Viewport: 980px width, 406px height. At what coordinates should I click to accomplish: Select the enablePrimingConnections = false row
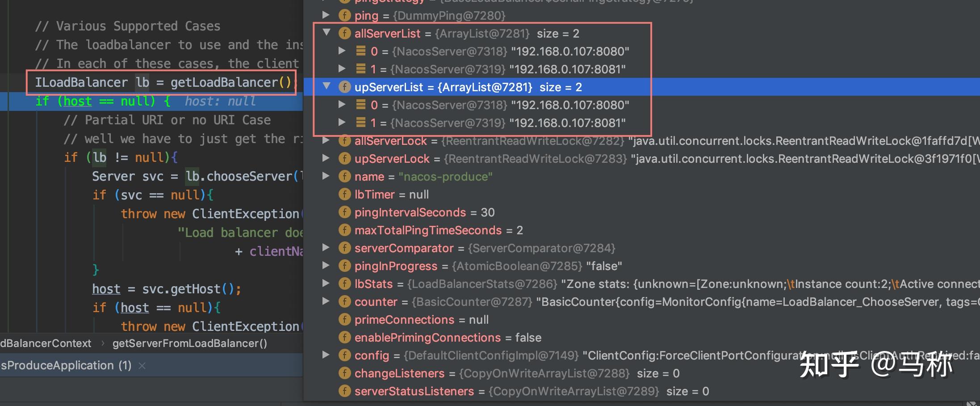coord(641,337)
